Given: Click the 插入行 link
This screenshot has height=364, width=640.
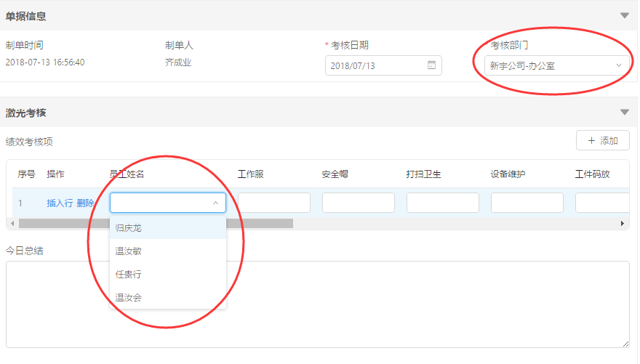Looking at the screenshot, I should pos(60,203).
